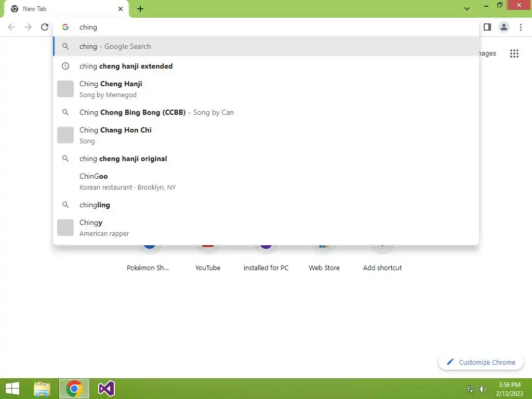Open the side panel icon
Screen dimensions: 532x399
coord(487,27)
